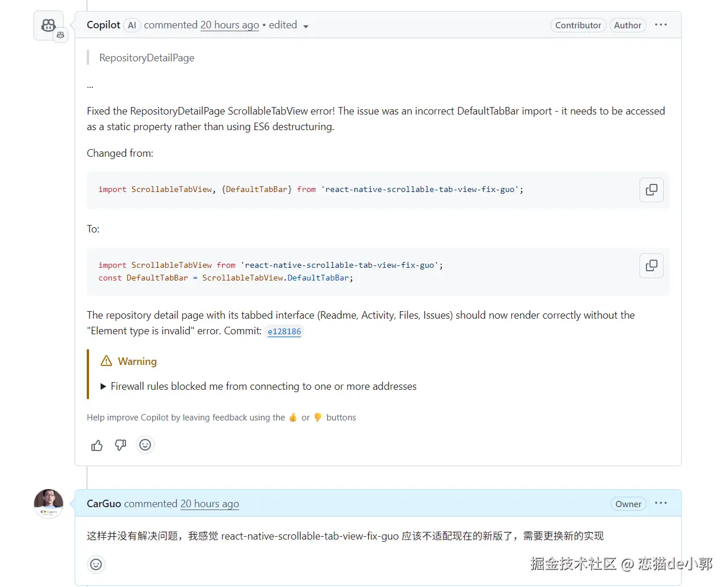Open Copilot's avatar profile

point(49,25)
